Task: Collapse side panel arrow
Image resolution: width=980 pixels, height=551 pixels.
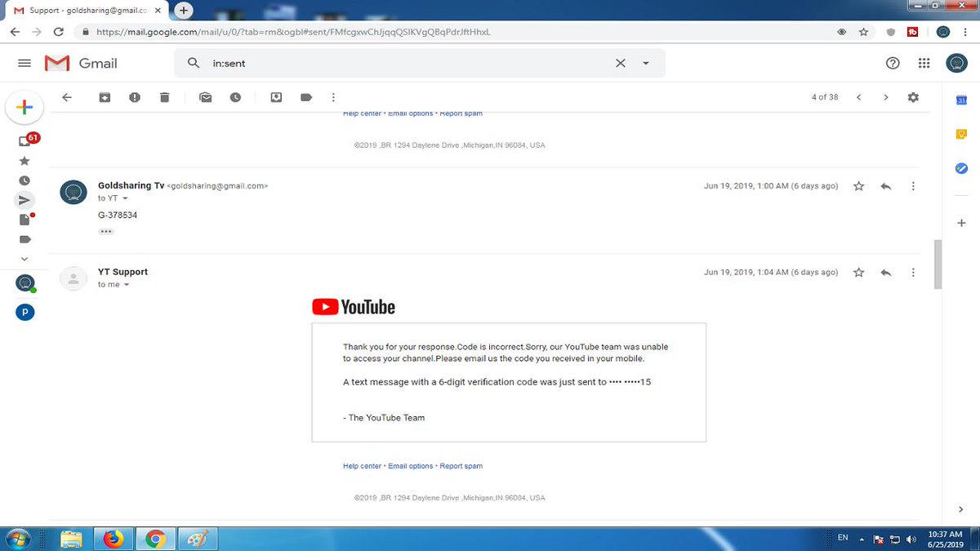Action: point(961,509)
